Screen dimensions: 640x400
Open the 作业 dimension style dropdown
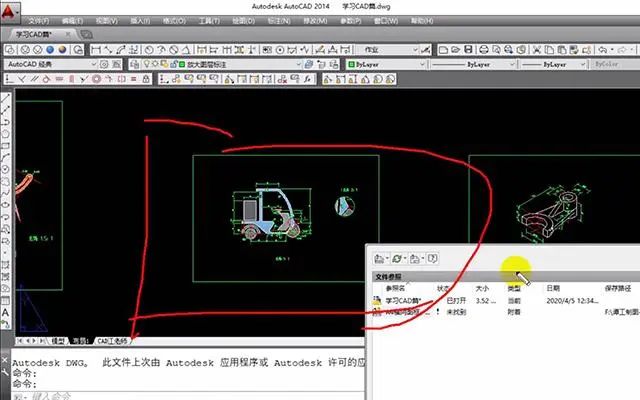pos(415,50)
